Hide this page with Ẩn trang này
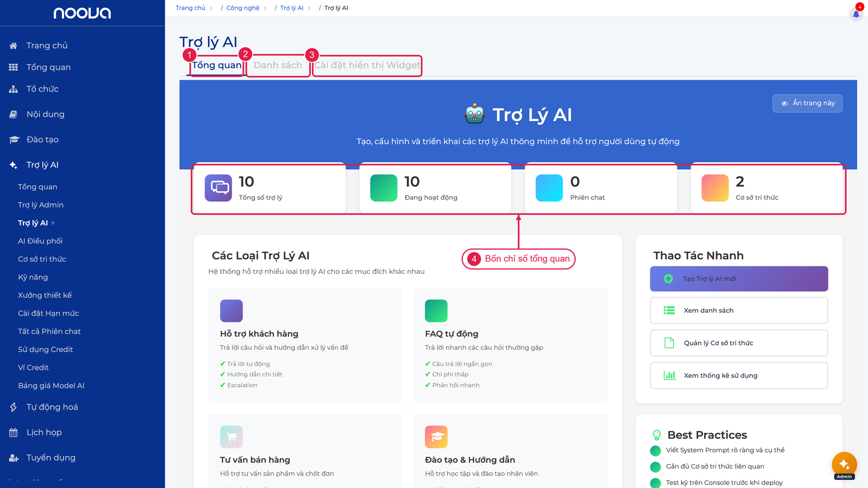 (x=807, y=103)
